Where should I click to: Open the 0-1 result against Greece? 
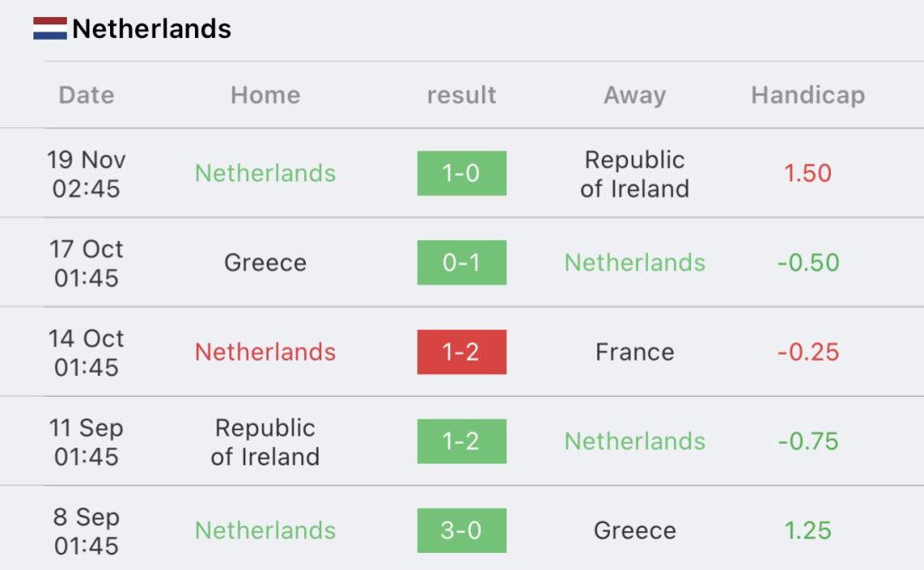[461, 262]
